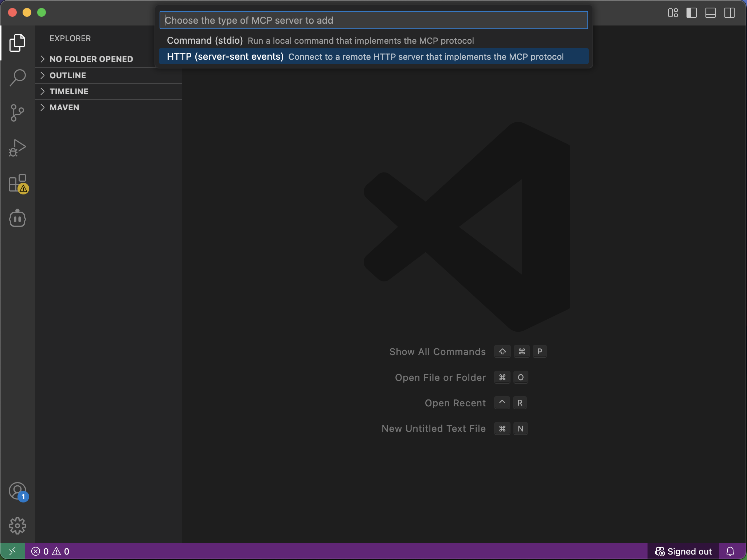Open the Accounts icon with badge
747x560 pixels.
(x=17, y=491)
